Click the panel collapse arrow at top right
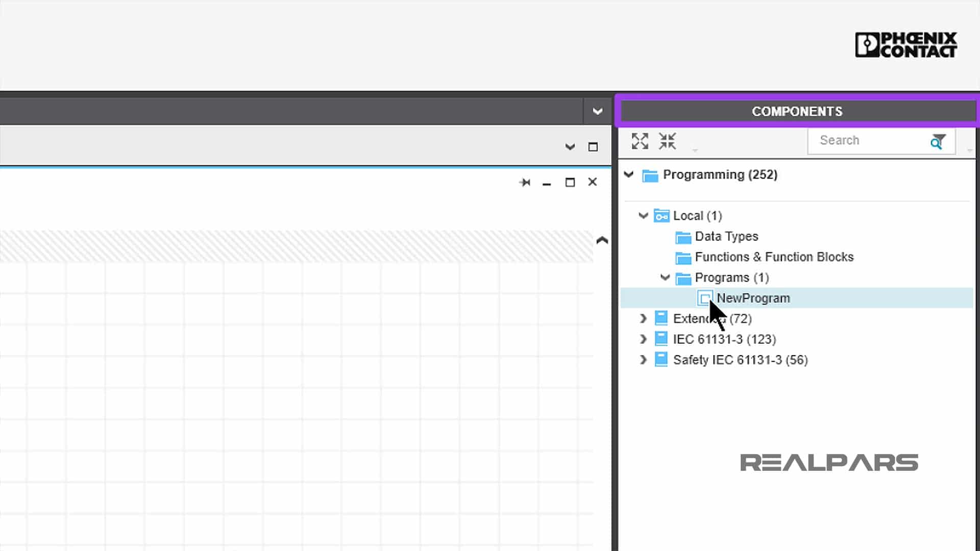This screenshot has width=980, height=551. coord(598,111)
